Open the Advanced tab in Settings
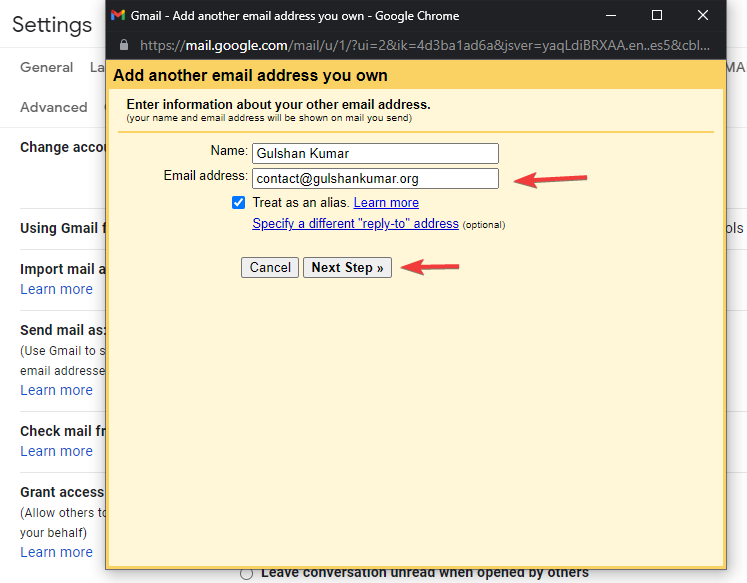The height and width of the screenshot is (583, 747). pyautogui.click(x=54, y=107)
